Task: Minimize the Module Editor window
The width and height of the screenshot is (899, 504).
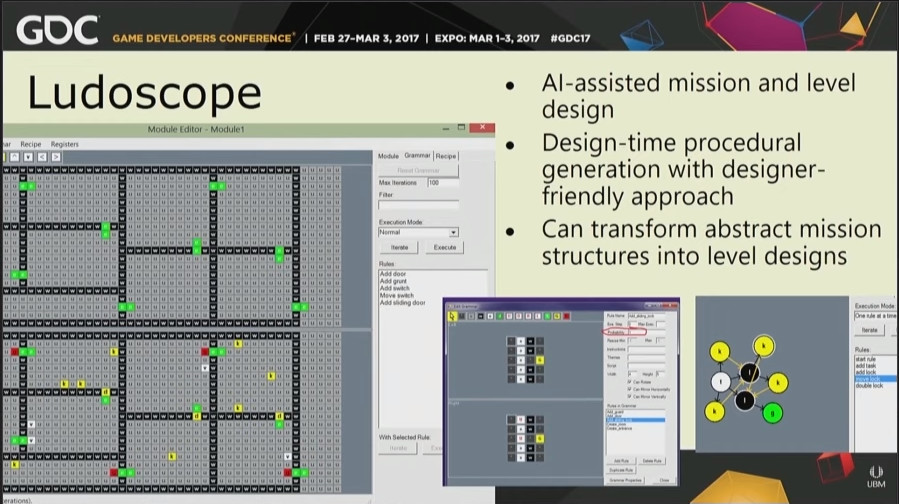Action: point(445,128)
